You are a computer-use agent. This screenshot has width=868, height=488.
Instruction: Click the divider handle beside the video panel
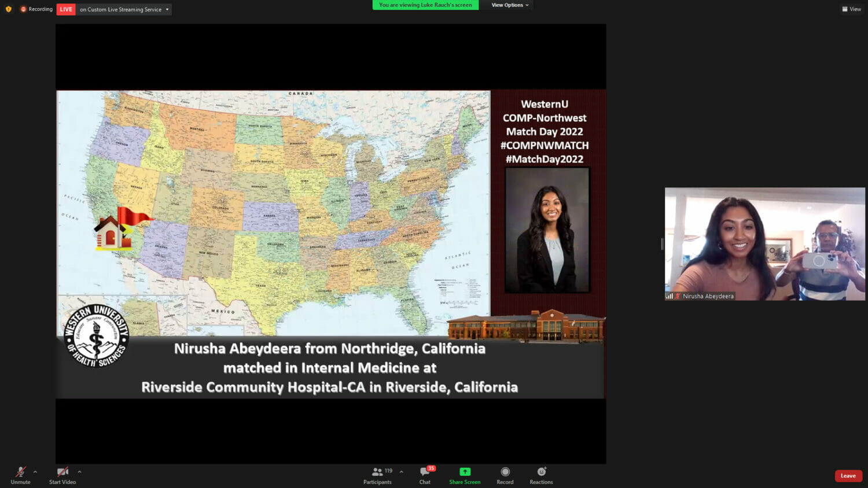click(662, 244)
